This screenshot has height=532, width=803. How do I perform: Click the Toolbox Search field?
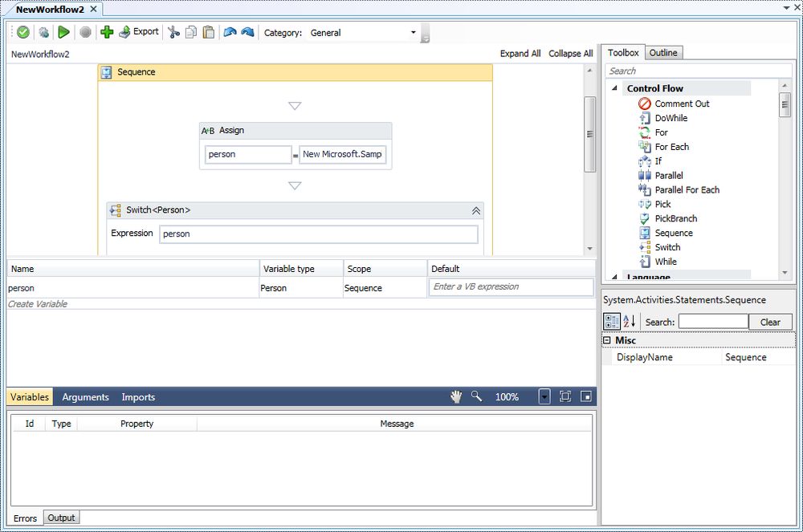[698, 71]
